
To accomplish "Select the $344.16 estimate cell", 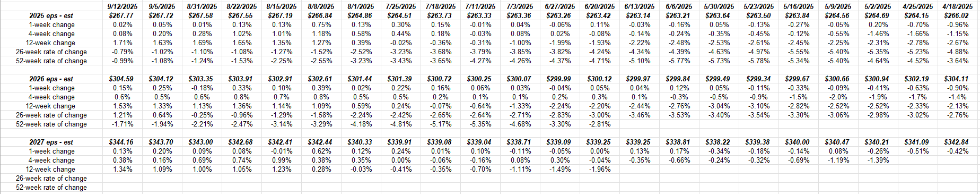I will click(x=122, y=142).
